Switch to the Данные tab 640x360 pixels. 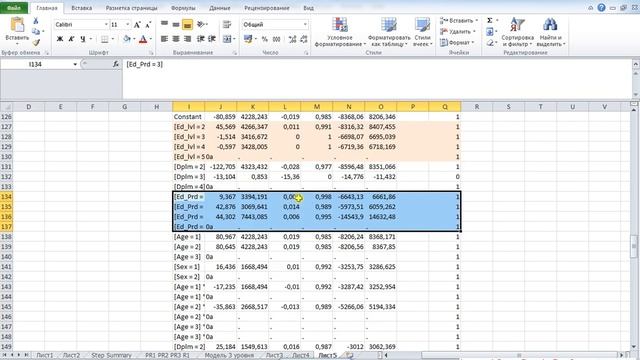coord(220,8)
